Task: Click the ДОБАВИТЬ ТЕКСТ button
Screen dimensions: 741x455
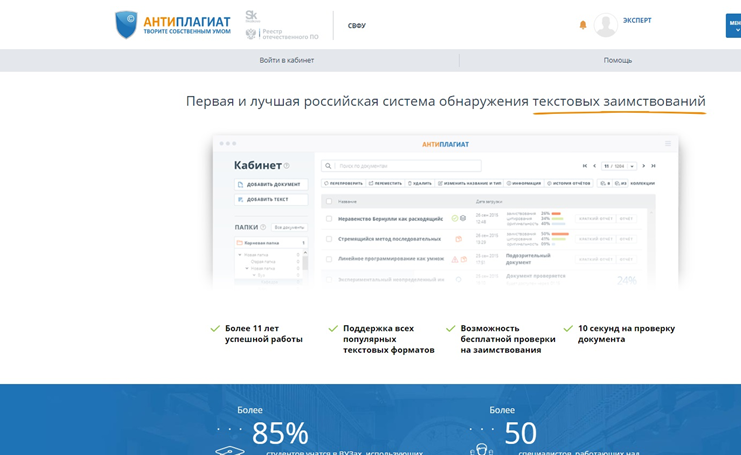Action: point(271,199)
